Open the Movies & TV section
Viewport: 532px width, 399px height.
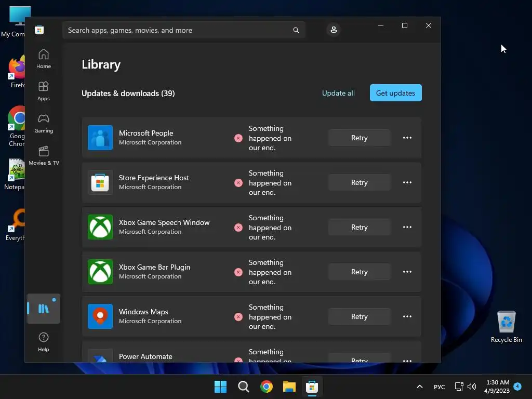click(x=44, y=155)
